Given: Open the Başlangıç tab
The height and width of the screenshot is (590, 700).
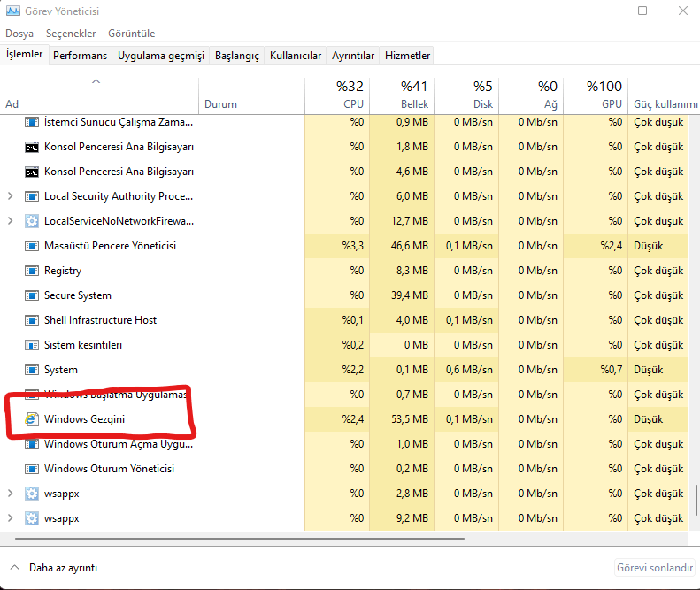Looking at the screenshot, I should click(x=236, y=56).
